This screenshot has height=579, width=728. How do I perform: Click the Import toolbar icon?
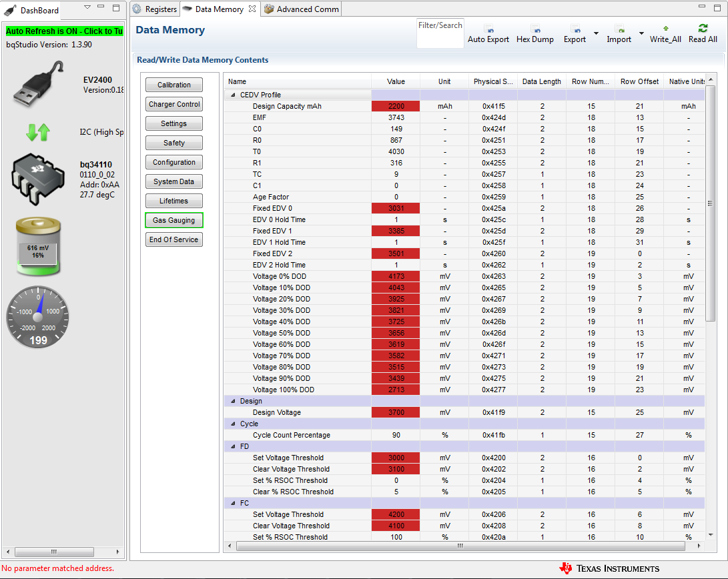click(619, 29)
